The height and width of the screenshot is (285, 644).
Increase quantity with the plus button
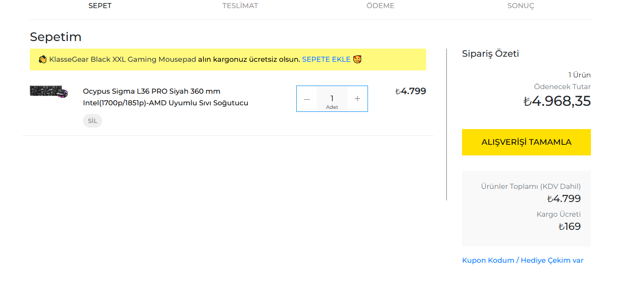point(357,99)
